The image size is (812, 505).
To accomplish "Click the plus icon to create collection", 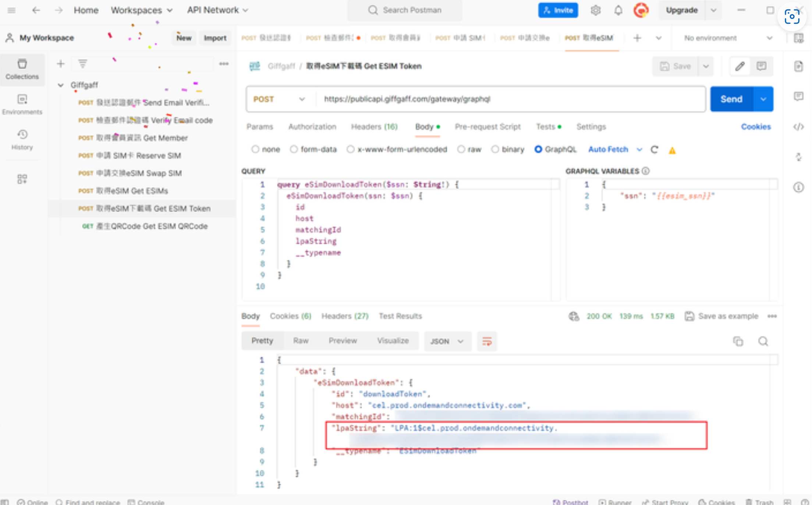I will [61, 64].
